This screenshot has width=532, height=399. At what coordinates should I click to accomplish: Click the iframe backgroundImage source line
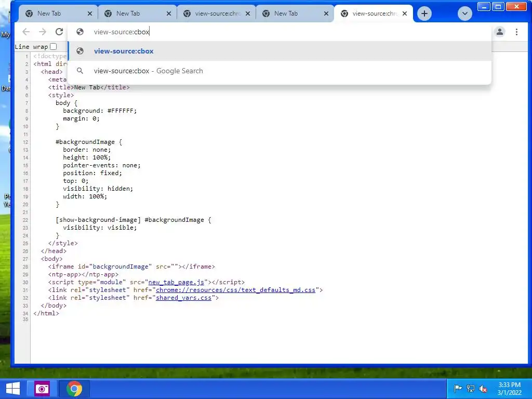[131, 267]
